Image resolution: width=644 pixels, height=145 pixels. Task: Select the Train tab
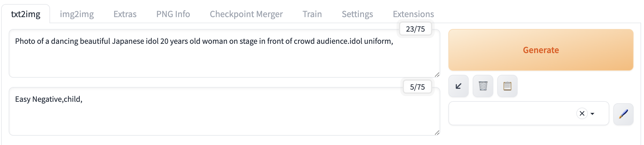312,14
